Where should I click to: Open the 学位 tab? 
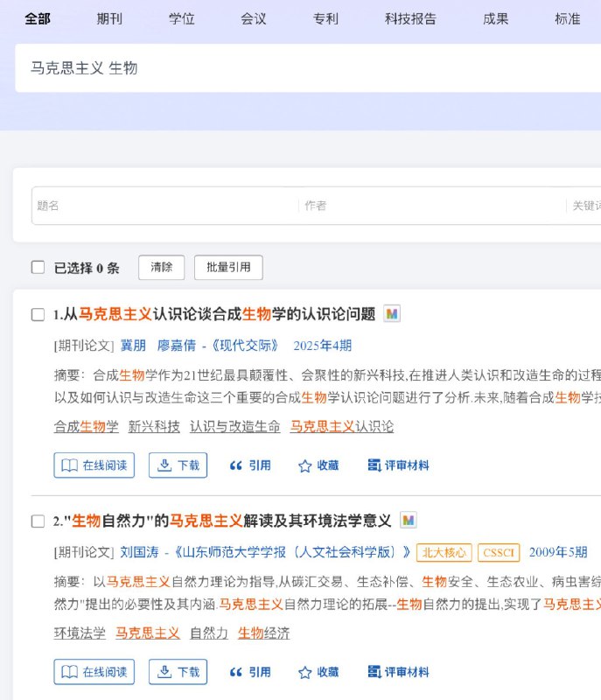(182, 19)
